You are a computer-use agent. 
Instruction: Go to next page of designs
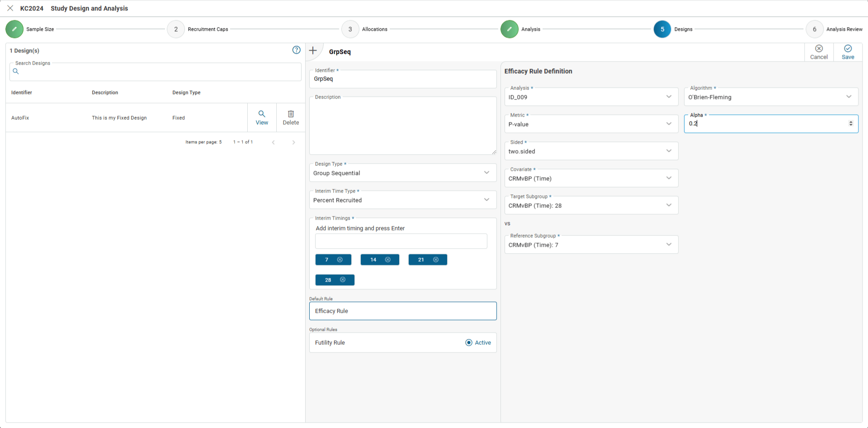[x=293, y=142]
